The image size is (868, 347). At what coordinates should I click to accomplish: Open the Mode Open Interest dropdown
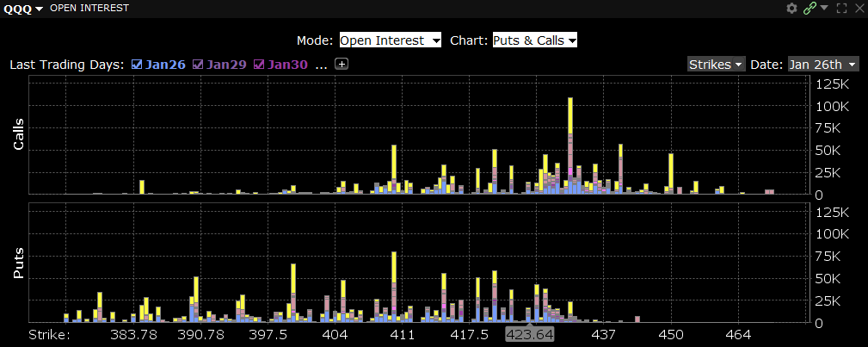[391, 40]
